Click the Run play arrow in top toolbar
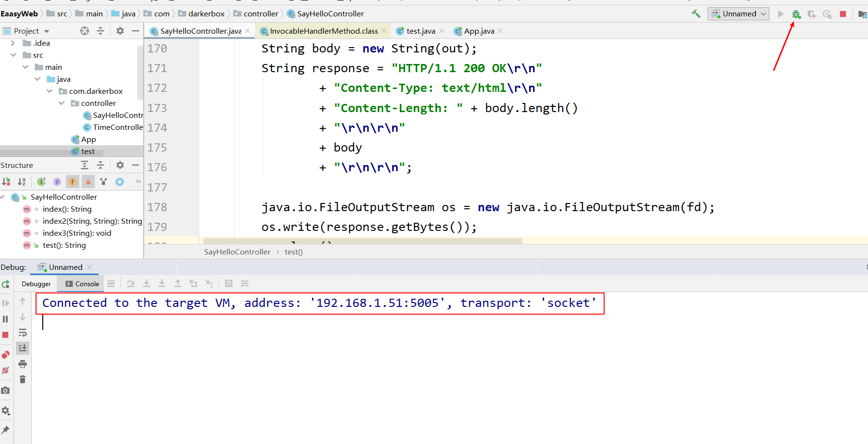Viewport: 868px width, 444px height. point(781,14)
